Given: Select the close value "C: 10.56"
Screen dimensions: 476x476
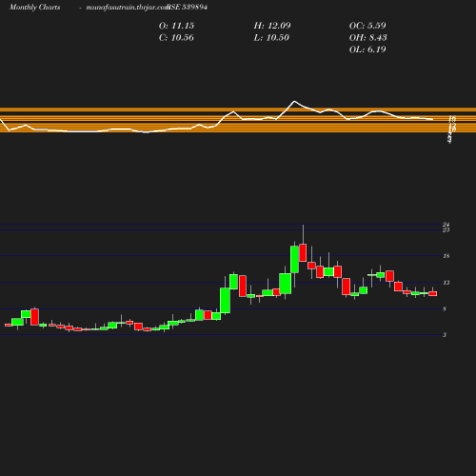Looking at the screenshot, I should pos(176,38).
